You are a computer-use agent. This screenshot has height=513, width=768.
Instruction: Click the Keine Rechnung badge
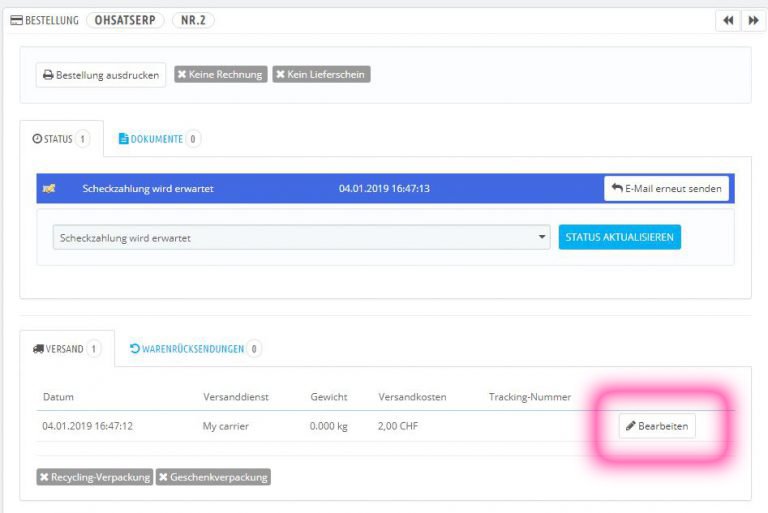pos(220,74)
